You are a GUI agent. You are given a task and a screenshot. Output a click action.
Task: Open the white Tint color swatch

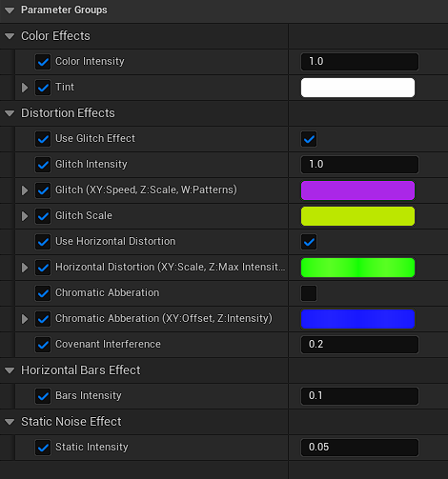(357, 88)
